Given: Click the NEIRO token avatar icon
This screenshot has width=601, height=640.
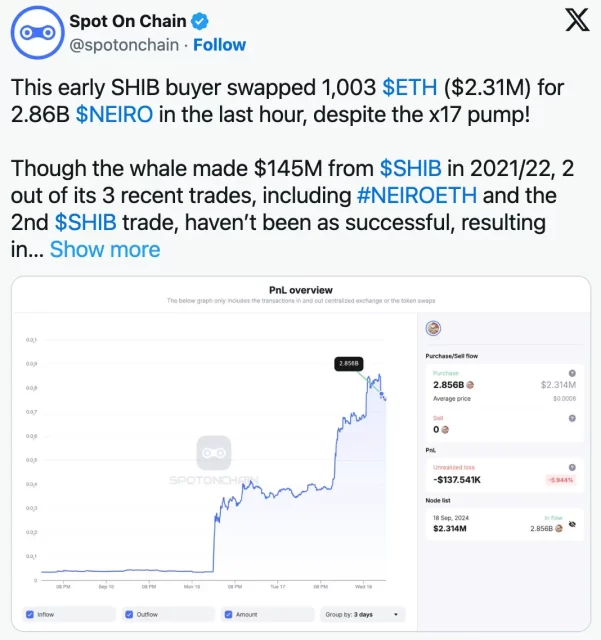Looking at the screenshot, I should click(x=433, y=329).
